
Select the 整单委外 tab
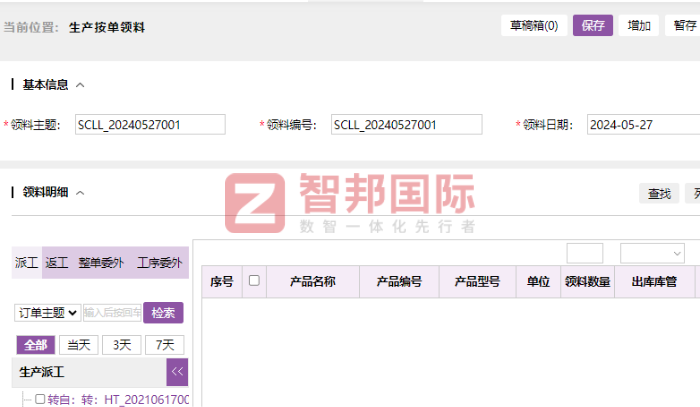[101, 263]
